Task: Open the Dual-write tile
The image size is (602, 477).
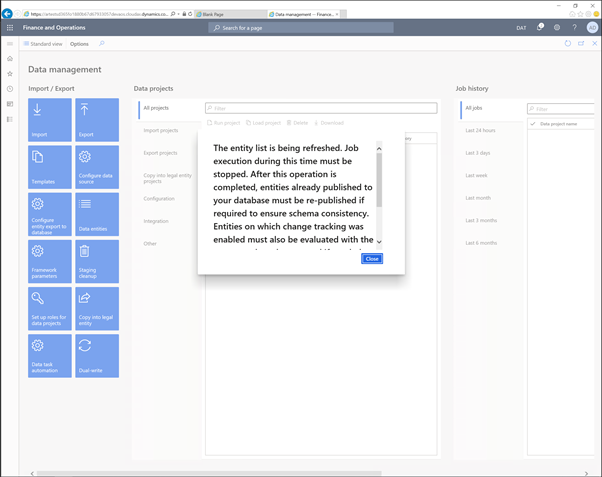Action: coord(97,355)
